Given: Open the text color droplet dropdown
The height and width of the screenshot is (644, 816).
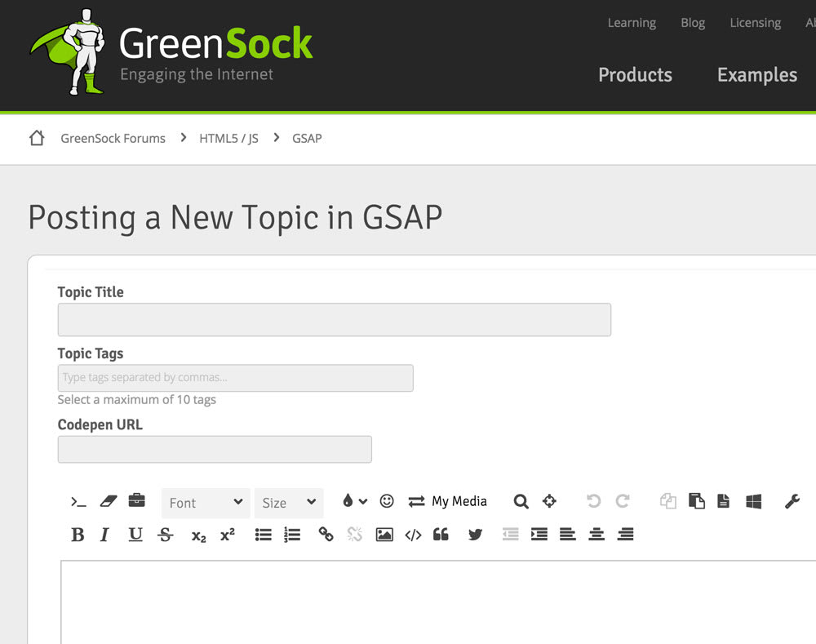Looking at the screenshot, I should click(355, 501).
